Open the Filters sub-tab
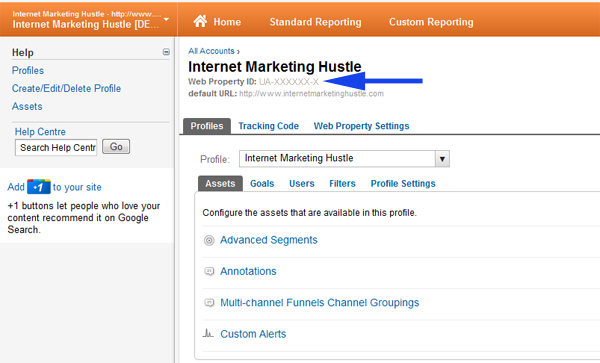The image size is (600, 363). coord(342,184)
